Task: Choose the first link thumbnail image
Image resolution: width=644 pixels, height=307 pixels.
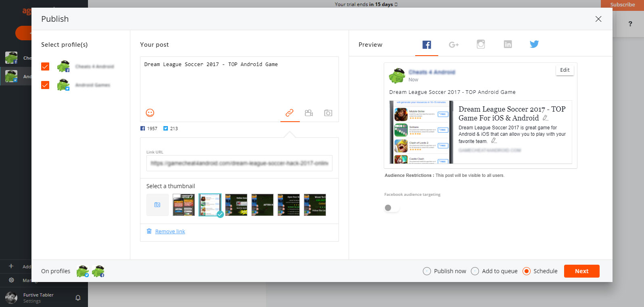Action: tap(184, 205)
